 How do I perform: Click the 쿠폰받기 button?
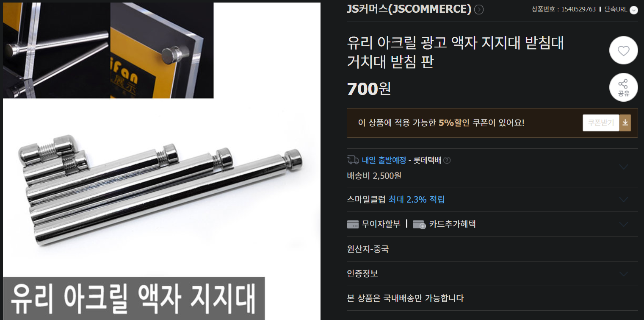tap(601, 123)
